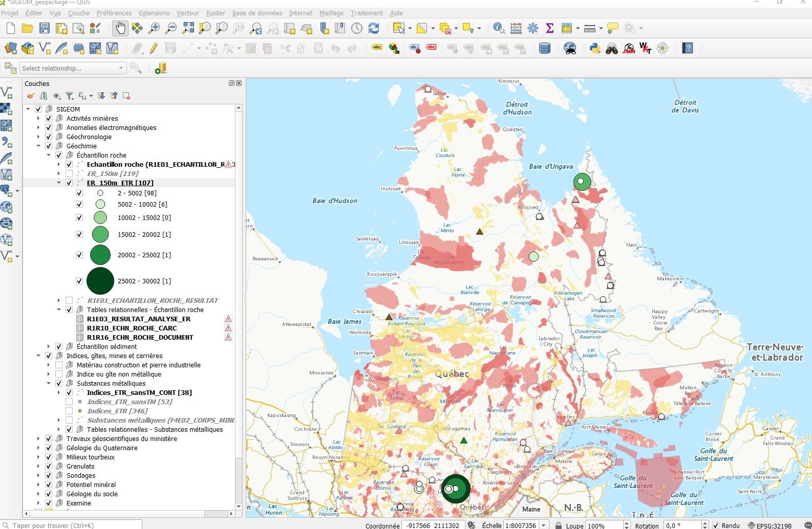Open a project with the folder icon

point(28,28)
